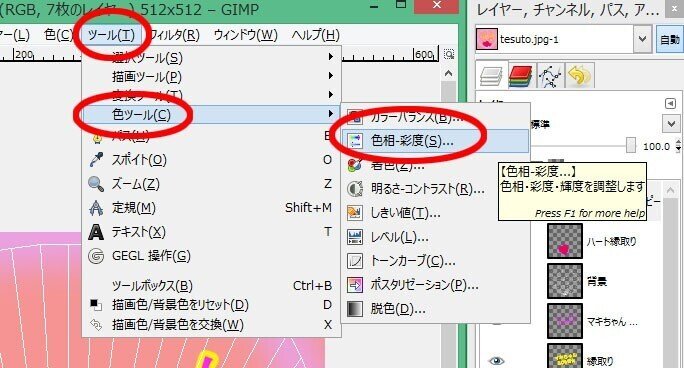Open しきい値(T)... threshold dialog
The width and height of the screenshot is (684, 368).
coord(435,213)
